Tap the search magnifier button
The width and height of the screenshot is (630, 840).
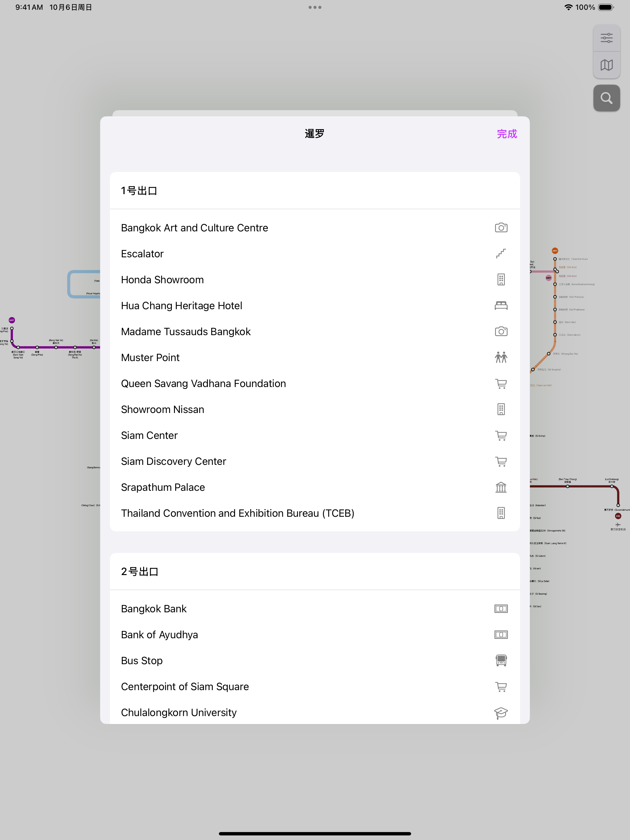[606, 98]
